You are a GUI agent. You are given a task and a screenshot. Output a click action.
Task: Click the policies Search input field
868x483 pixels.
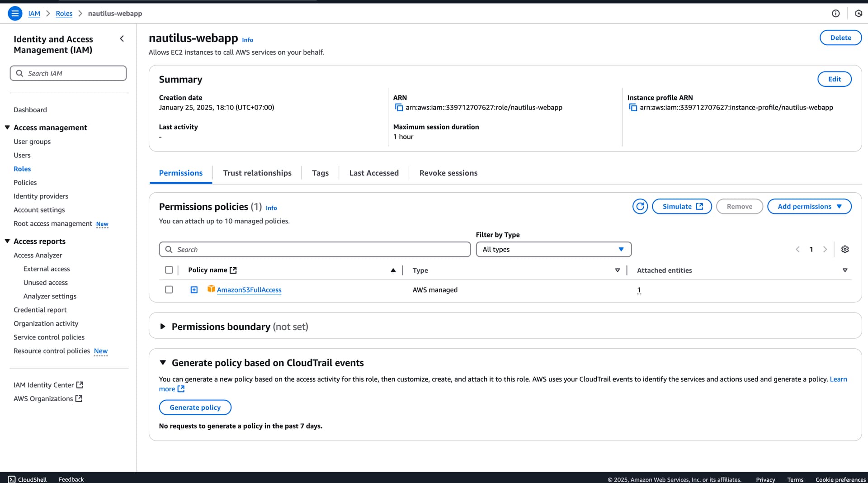point(315,250)
